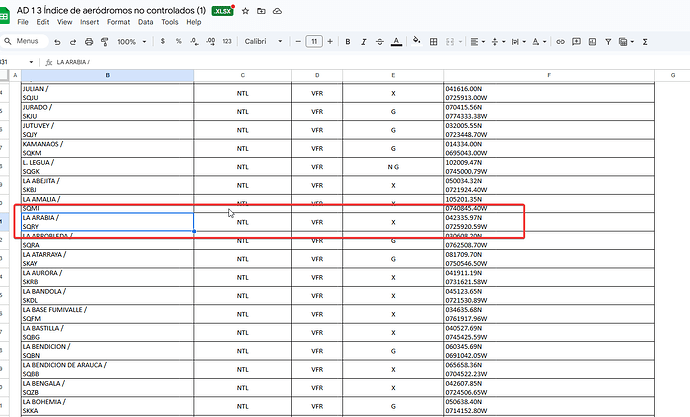Image resolution: width=690 pixels, height=417 pixels.
Task: Open functions sigma menu
Action: tap(645, 42)
